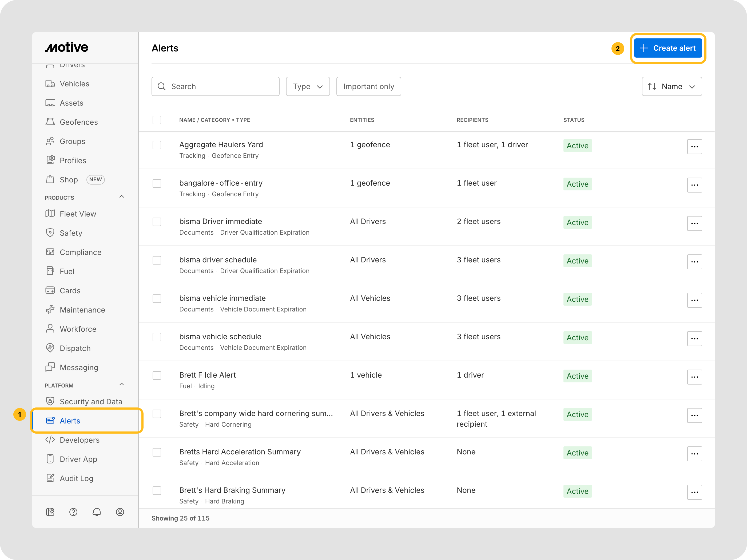The height and width of the screenshot is (560, 747).
Task: Open Geofences from the sidebar
Action: click(78, 122)
